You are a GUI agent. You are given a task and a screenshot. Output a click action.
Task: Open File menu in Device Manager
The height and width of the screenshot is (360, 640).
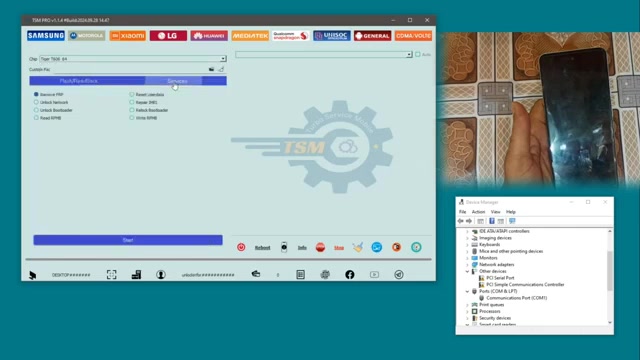pos(462,212)
